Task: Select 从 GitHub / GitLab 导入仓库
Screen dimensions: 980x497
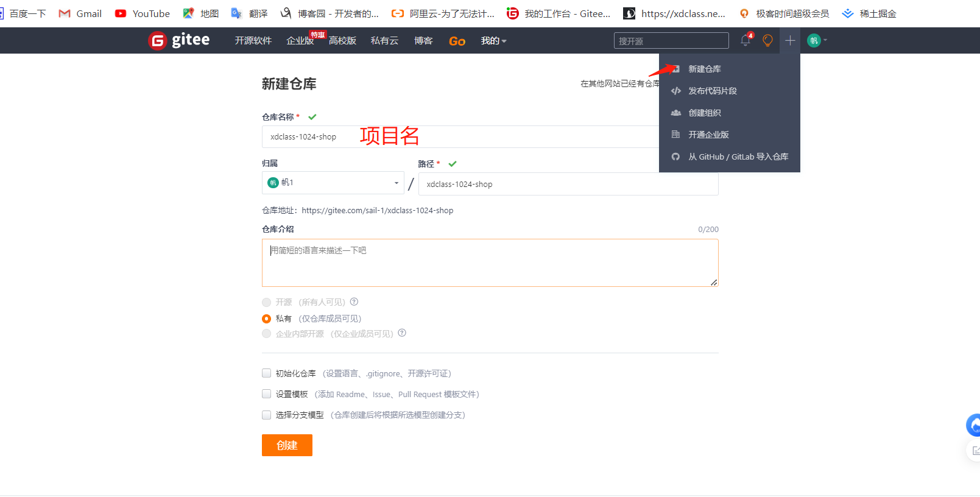Action: 738,157
